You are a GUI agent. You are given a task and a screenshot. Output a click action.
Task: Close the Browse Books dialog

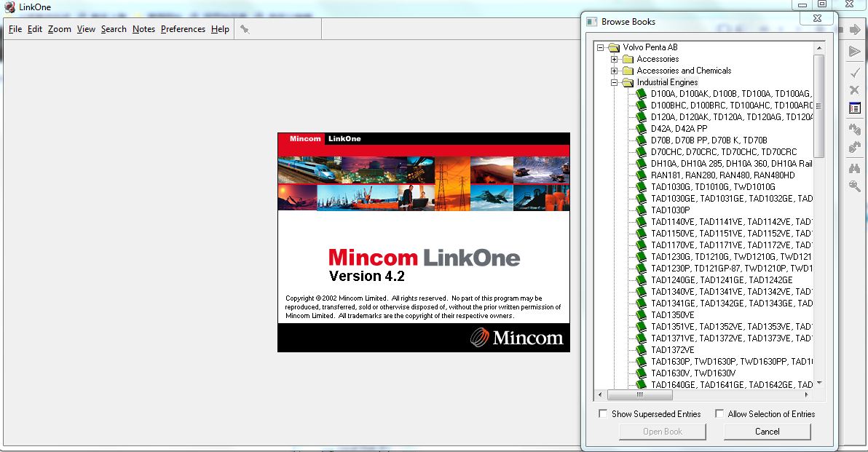coord(816,18)
